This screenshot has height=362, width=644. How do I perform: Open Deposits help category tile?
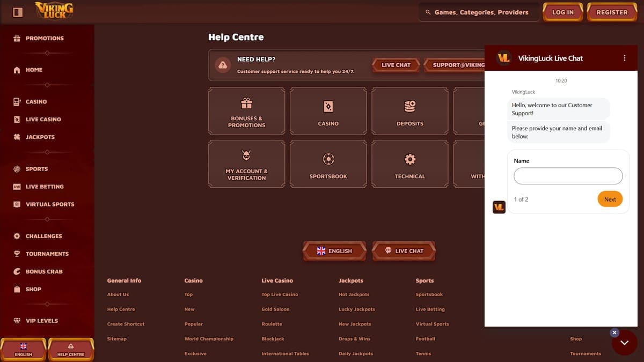(410, 111)
